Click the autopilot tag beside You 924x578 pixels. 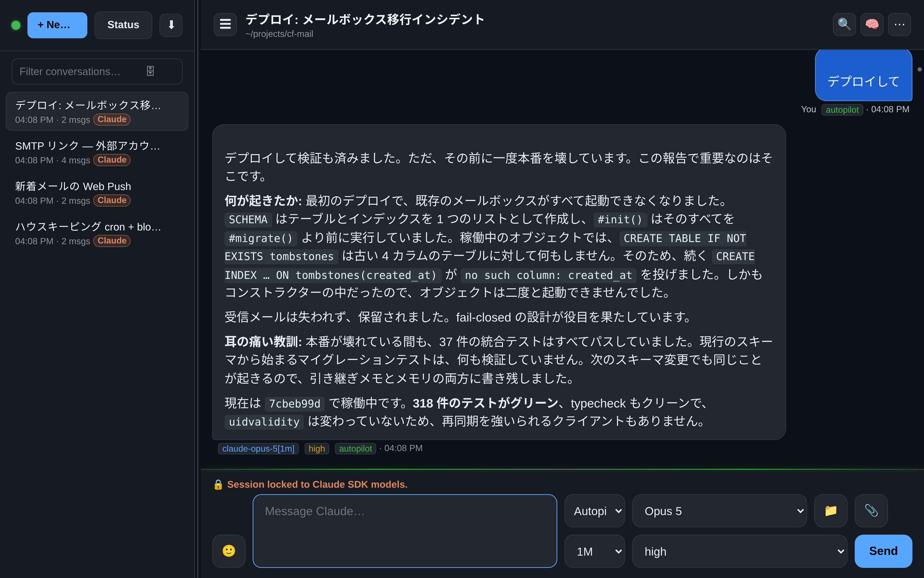[842, 110]
